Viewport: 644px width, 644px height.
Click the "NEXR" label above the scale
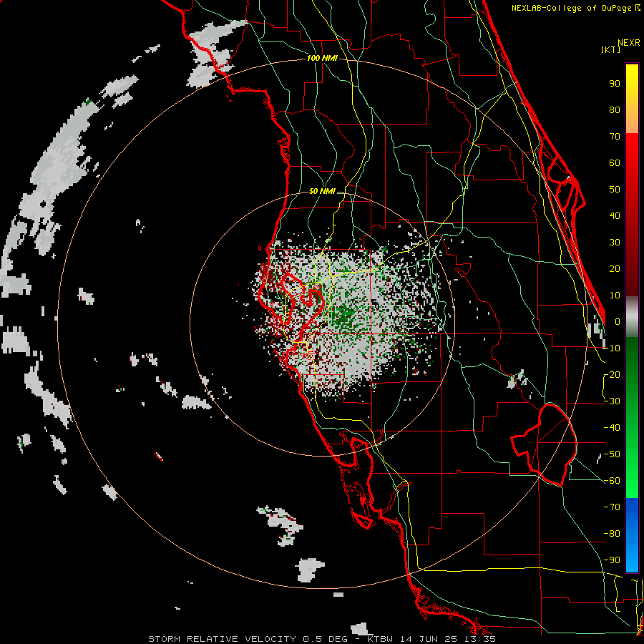(629, 43)
